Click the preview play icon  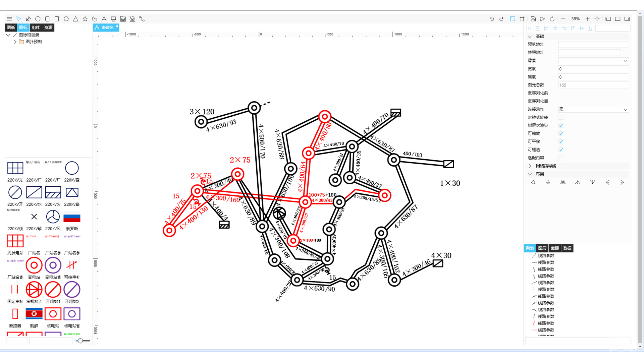click(542, 19)
